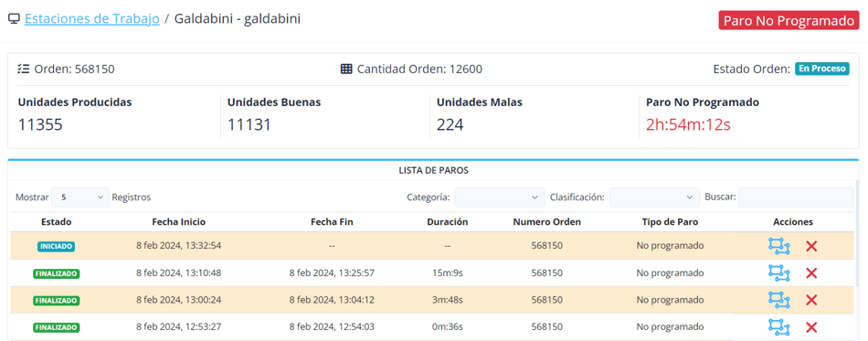The height and width of the screenshot is (341, 868).
Task: Open the Estaciones de Trabajo breadcrumb link
Action: pyautogui.click(x=92, y=19)
